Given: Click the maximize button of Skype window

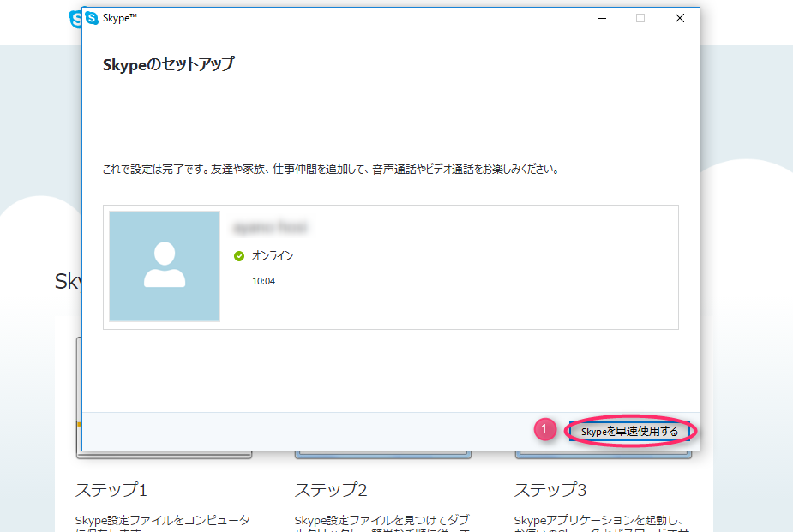Looking at the screenshot, I should (640, 18).
